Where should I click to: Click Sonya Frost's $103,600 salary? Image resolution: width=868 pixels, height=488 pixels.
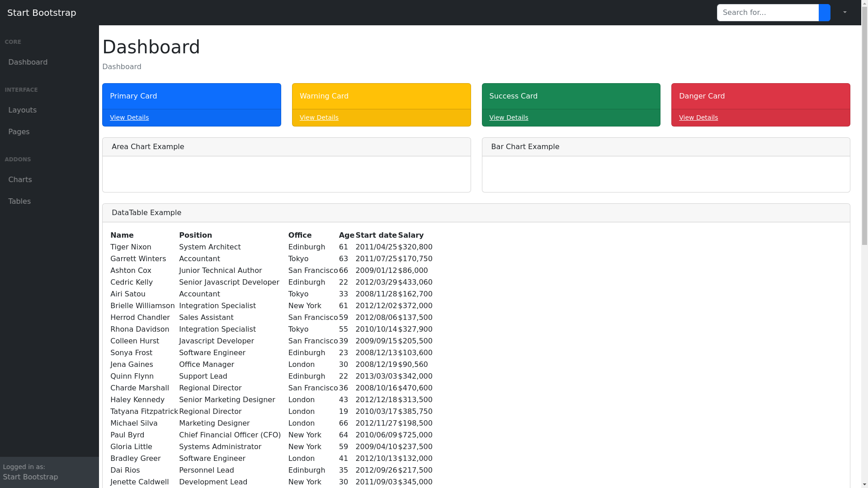tap(415, 353)
